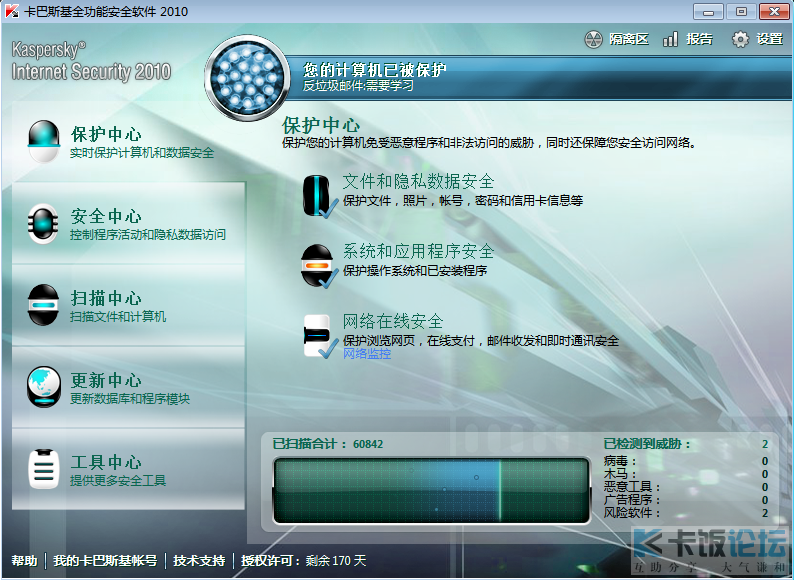Click the 广告程序 threat count row
The height and width of the screenshot is (580, 794).
pos(686,500)
